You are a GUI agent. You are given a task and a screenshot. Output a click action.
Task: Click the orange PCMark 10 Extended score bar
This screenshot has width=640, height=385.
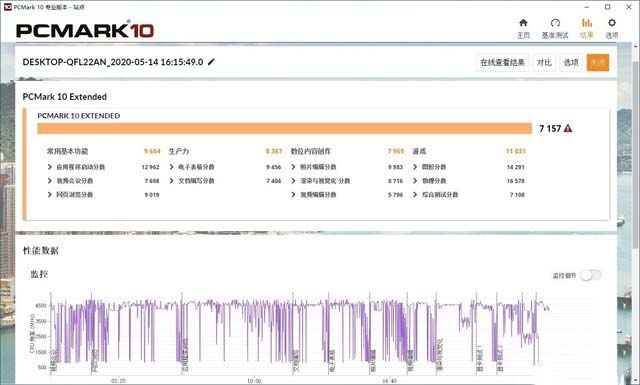click(284, 129)
